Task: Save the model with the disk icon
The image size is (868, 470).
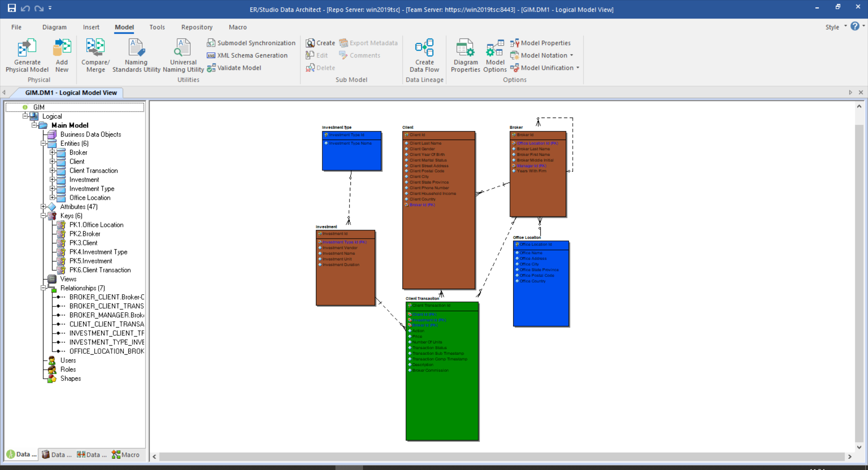Action: tap(12, 8)
